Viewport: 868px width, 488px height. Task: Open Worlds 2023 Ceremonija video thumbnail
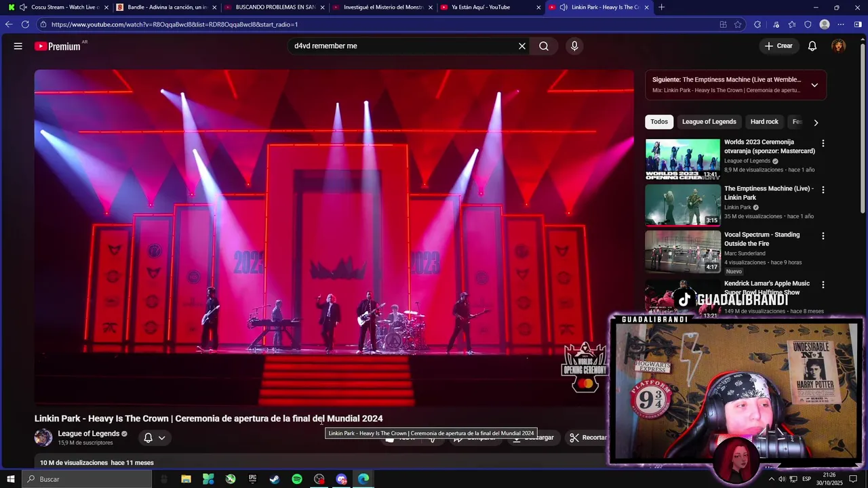coord(683,159)
